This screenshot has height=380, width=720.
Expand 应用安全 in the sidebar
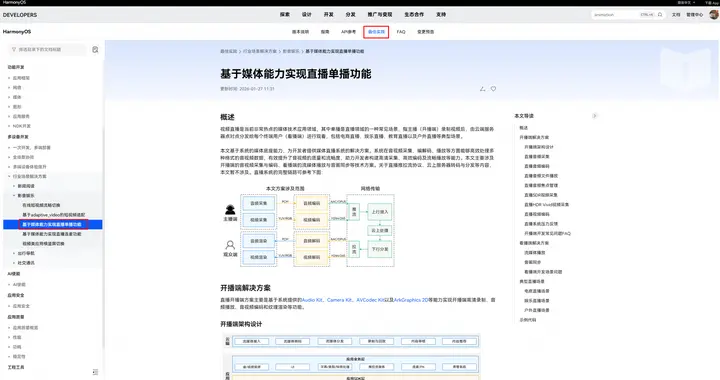21,306
